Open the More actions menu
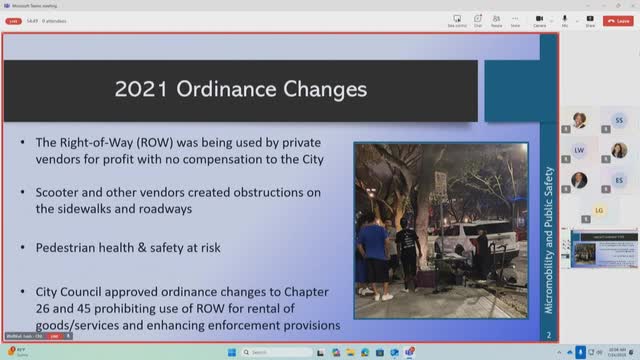Image resolution: width=640 pixels, height=360 pixels. coord(515,21)
